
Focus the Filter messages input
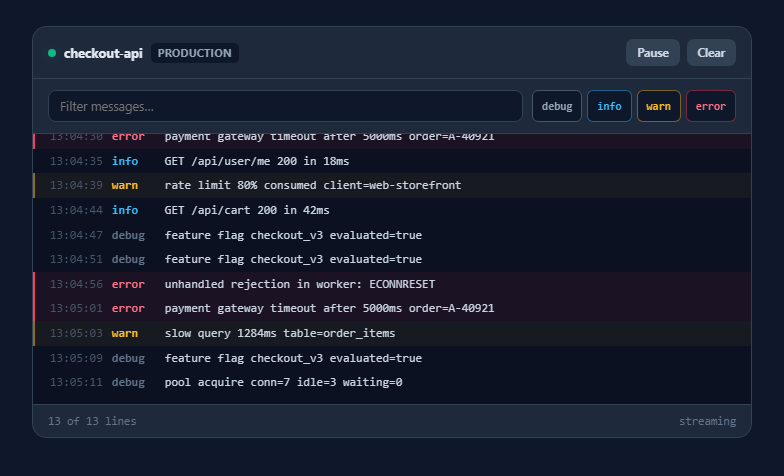(285, 106)
